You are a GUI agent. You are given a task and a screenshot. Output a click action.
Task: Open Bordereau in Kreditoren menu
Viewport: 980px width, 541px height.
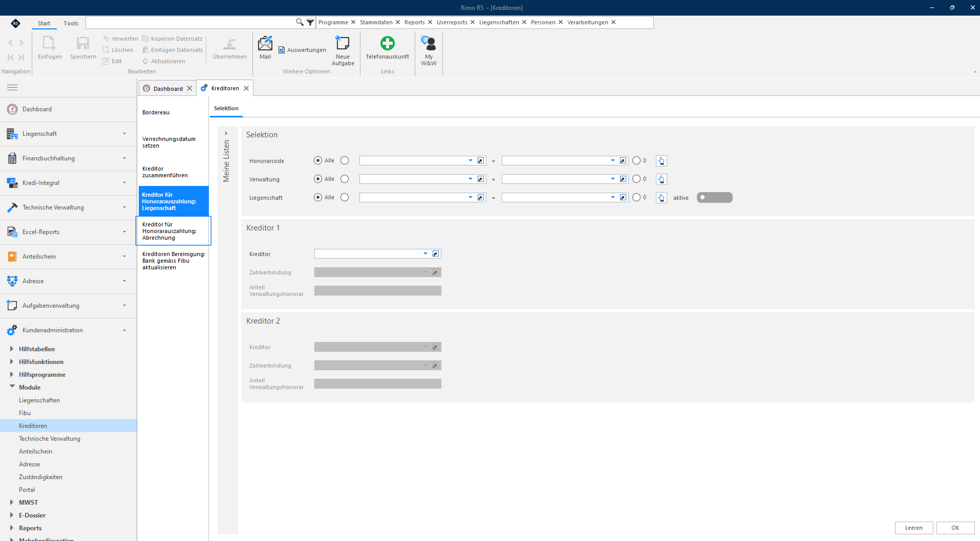(156, 112)
